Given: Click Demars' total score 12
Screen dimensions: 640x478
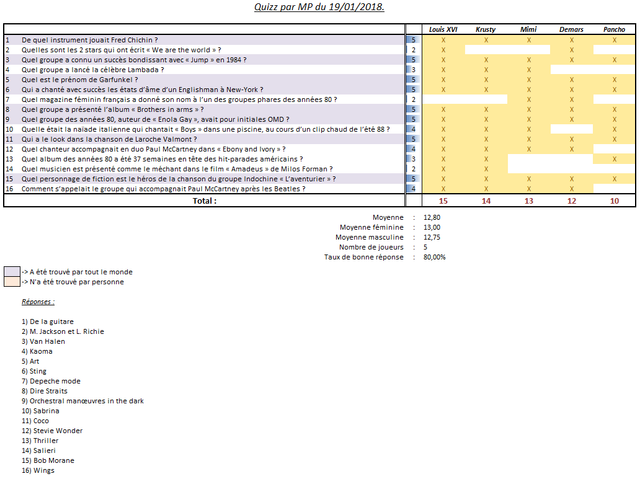Looking at the screenshot, I should point(571,201).
